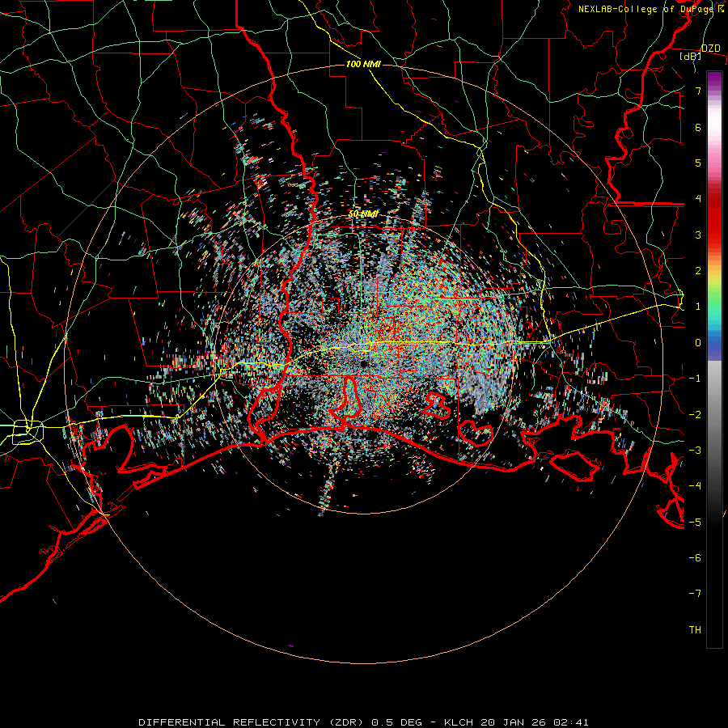Click the KLCH radar site center dot

click(363, 364)
